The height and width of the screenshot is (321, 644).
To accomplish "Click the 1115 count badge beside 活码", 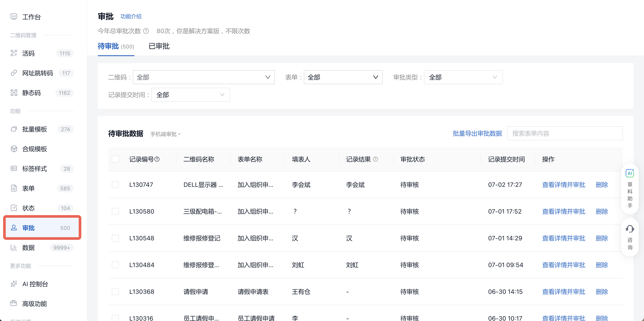I will 65,53.
